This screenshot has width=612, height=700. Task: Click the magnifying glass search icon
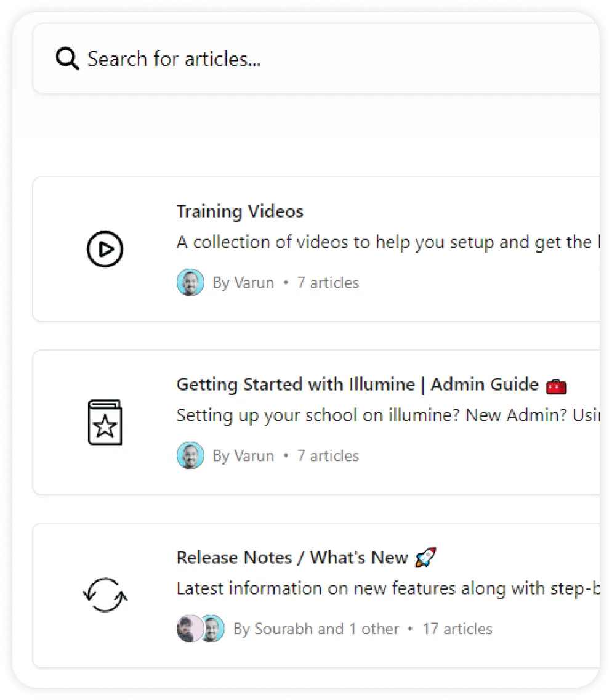pos(66,58)
